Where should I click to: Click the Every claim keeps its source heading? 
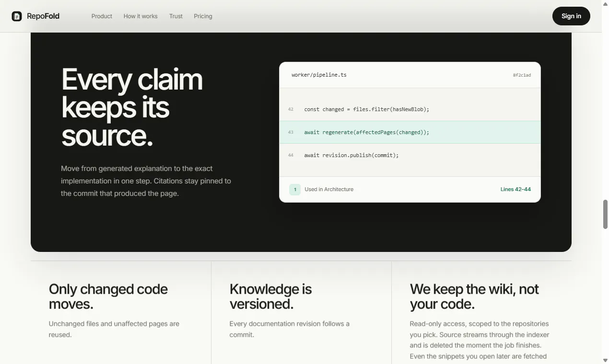pos(132,107)
